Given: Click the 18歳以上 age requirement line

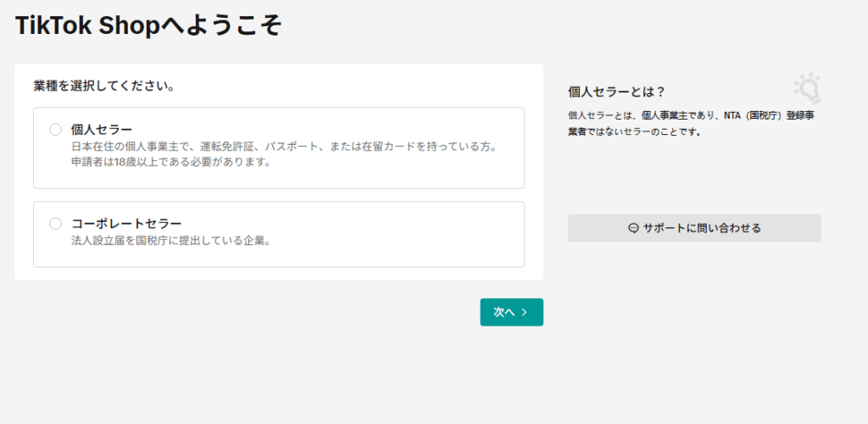Looking at the screenshot, I should (170, 162).
